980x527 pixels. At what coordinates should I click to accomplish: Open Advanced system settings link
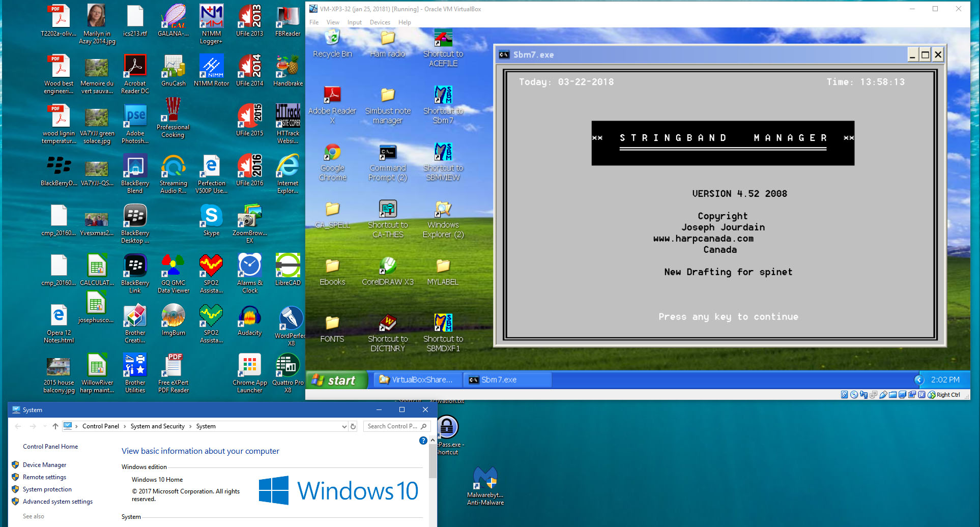pyautogui.click(x=57, y=502)
